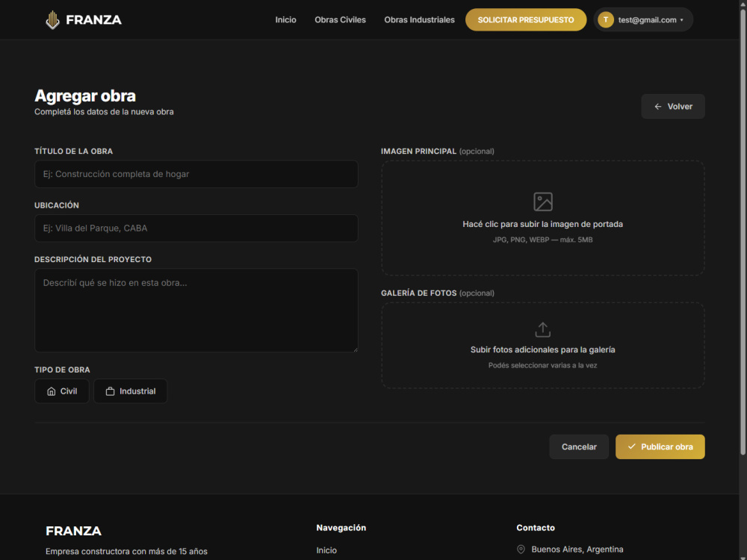Click the footer 'Contacto' heading
This screenshot has width=747, height=560.
[x=536, y=528]
